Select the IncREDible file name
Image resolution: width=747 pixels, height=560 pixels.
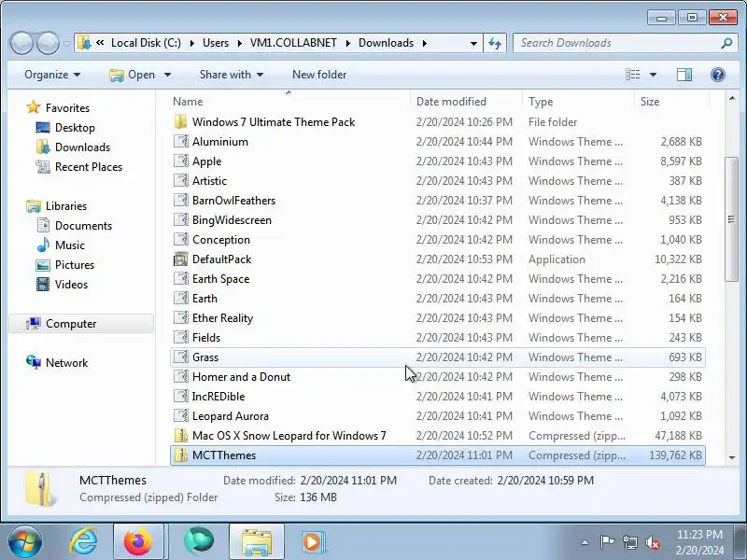click(x=218, y=396)
